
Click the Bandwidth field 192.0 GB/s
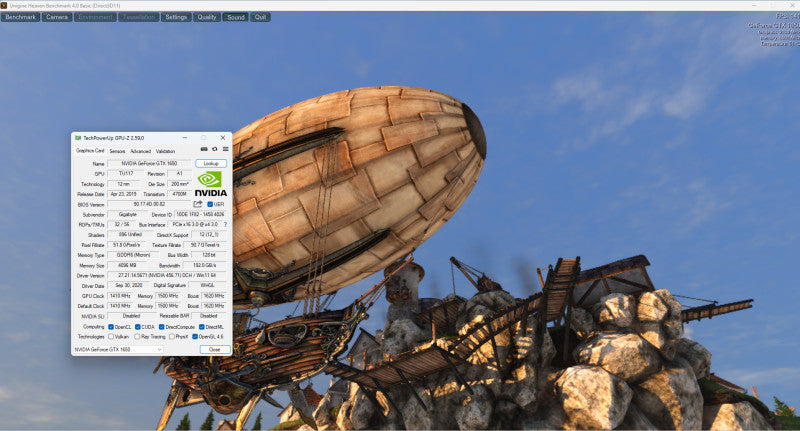(x=204, y=265)
